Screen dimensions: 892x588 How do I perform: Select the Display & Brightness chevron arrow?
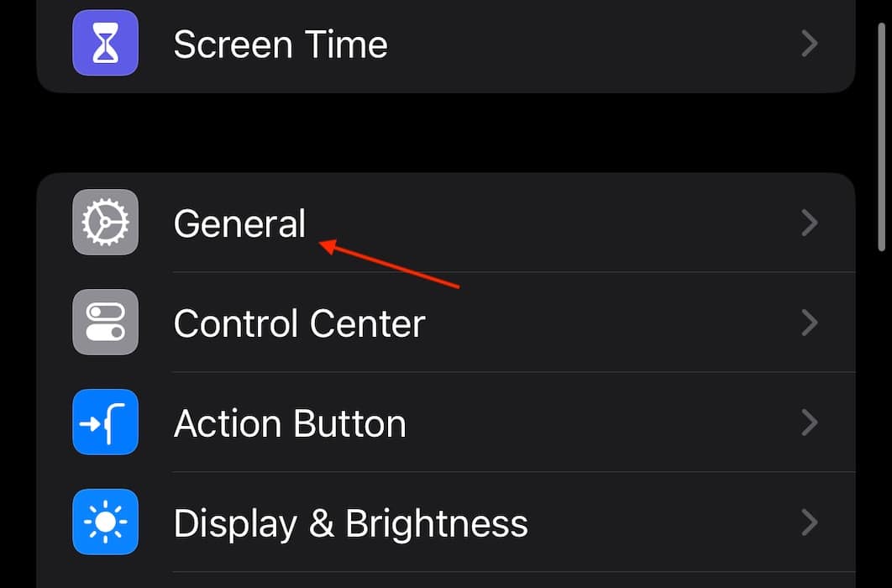pyautogui.click(x=809, y=522)
